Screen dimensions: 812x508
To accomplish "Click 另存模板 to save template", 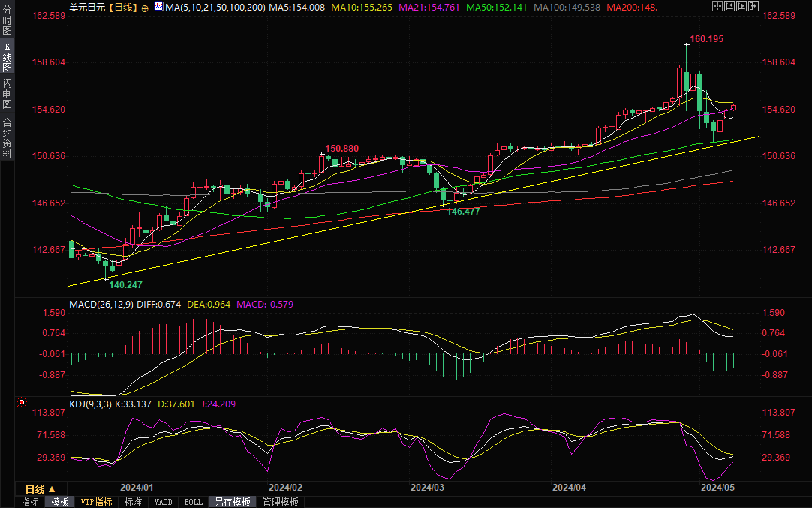I will [x=232, y=502].
